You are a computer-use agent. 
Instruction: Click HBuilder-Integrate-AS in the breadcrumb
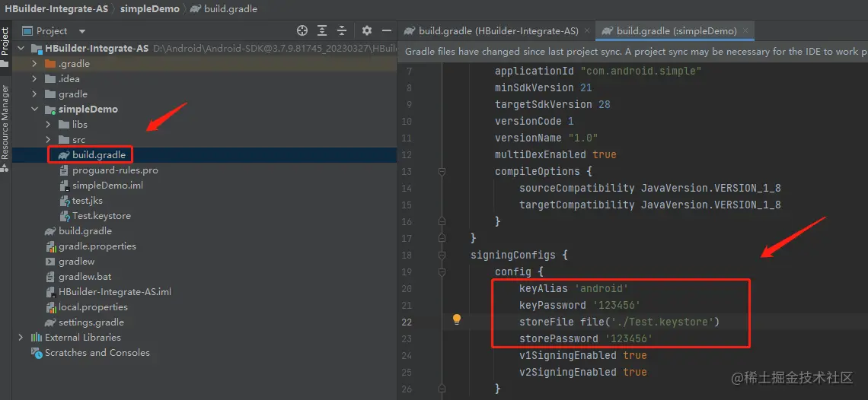tap(56, 9)
